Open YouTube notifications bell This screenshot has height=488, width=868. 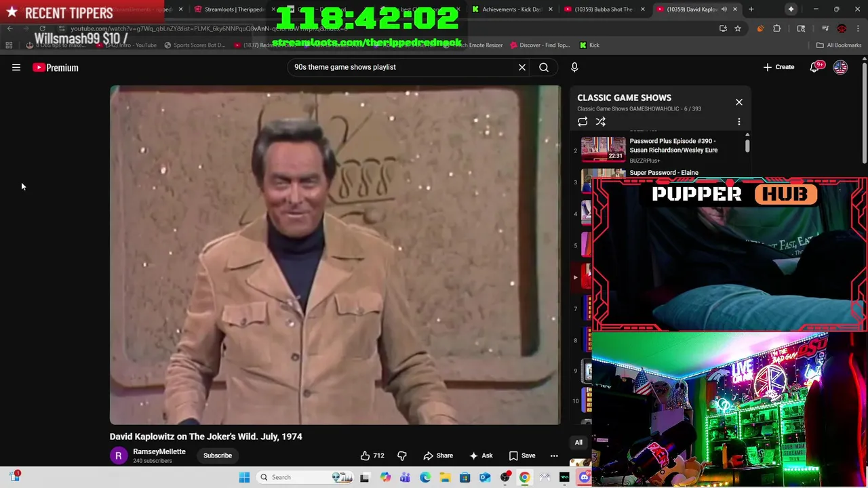[x=816, y=67]
